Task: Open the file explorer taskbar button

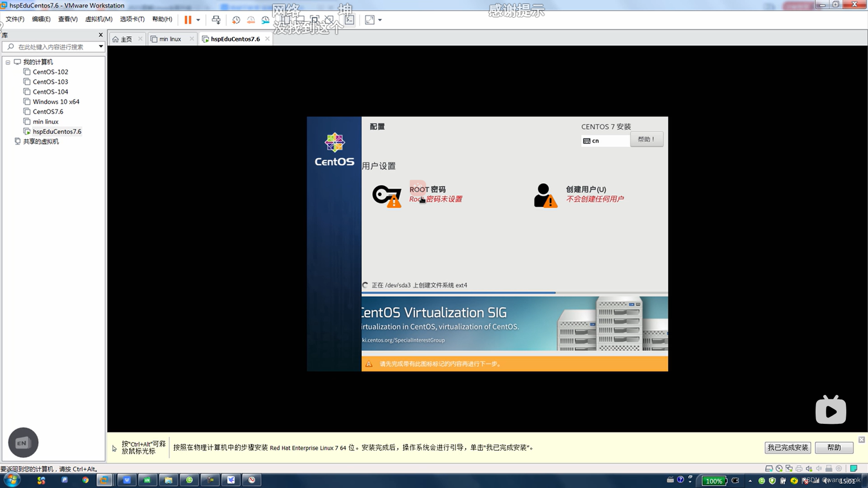Action: pyautogui.click(x=168, y=480)
